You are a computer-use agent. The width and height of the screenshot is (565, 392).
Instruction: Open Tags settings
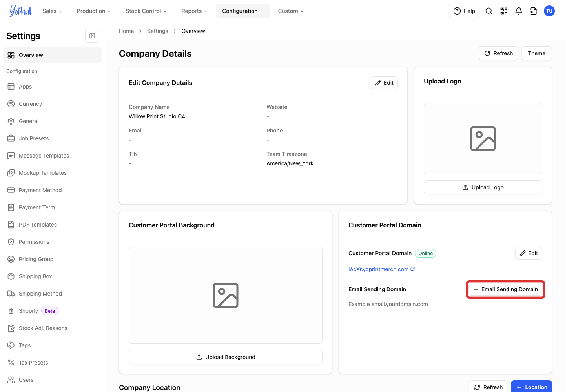53,345
